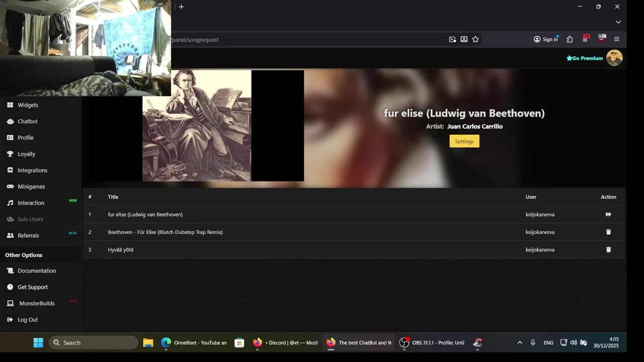644x362 pixels.
Task: Click the taskbar Search box
Action: click(94, 342)
